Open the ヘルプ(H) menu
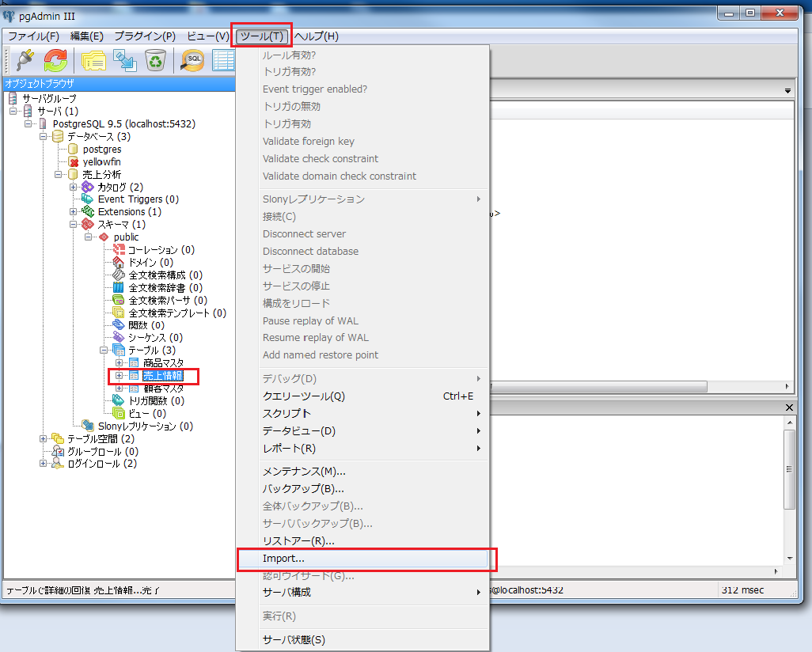The width and height of the screenshot is (812, 652). [x=317, y=36]
